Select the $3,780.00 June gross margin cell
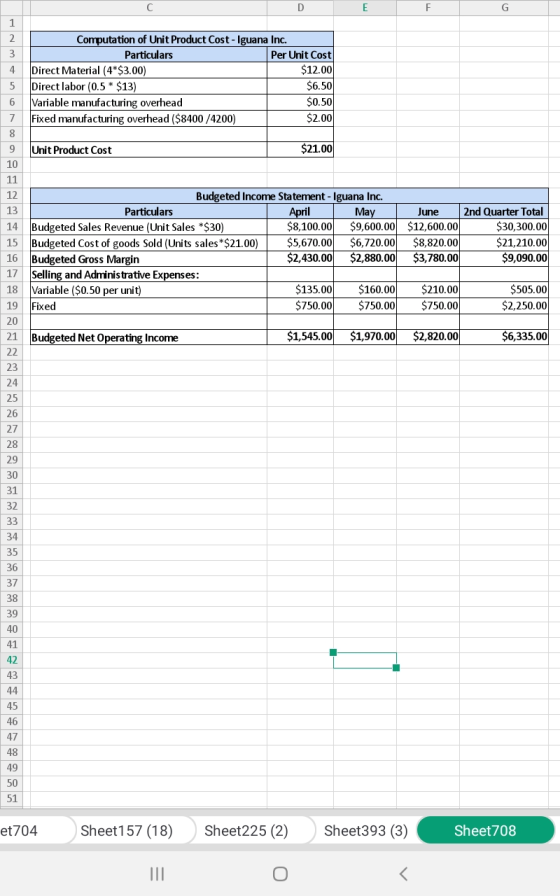Image resolution: width=560 pixels, height=896 pixels. 428,258
